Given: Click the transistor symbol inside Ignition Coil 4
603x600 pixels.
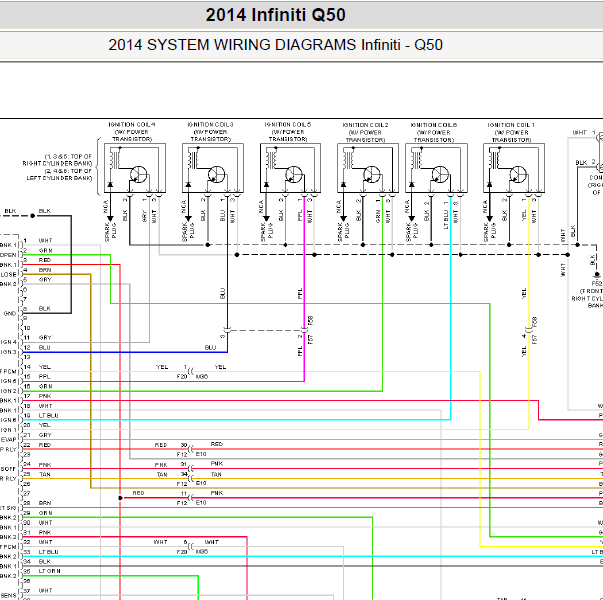Looking at the screenshot, I should tap(138, 175).
